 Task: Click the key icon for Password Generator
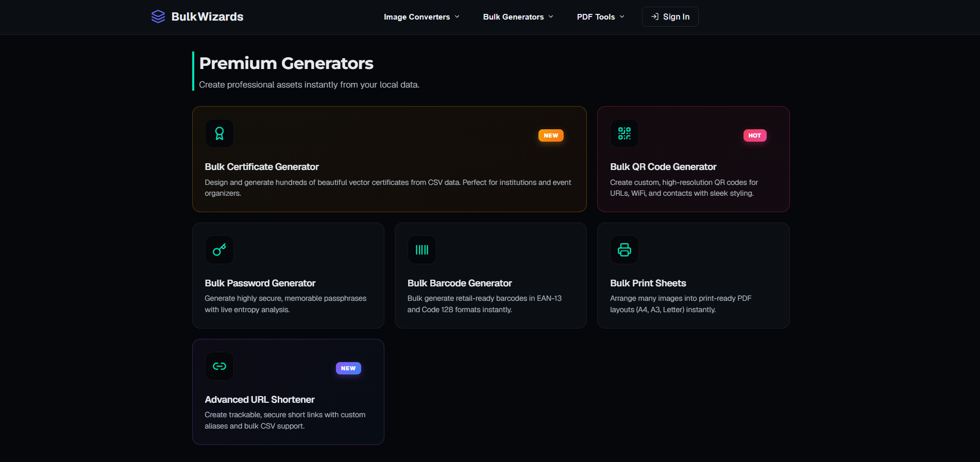[219, 250]
